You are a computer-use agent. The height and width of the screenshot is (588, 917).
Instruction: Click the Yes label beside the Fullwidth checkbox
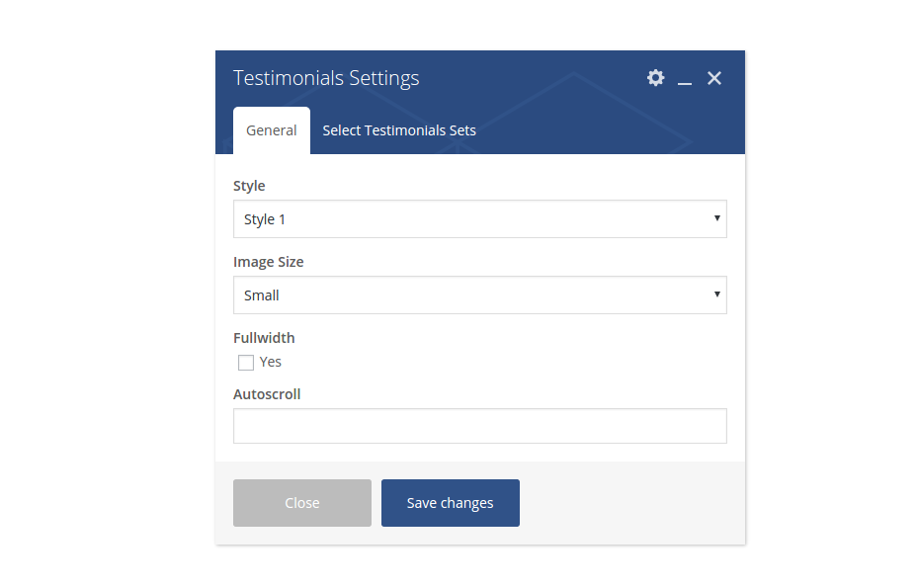coord(271,363)
